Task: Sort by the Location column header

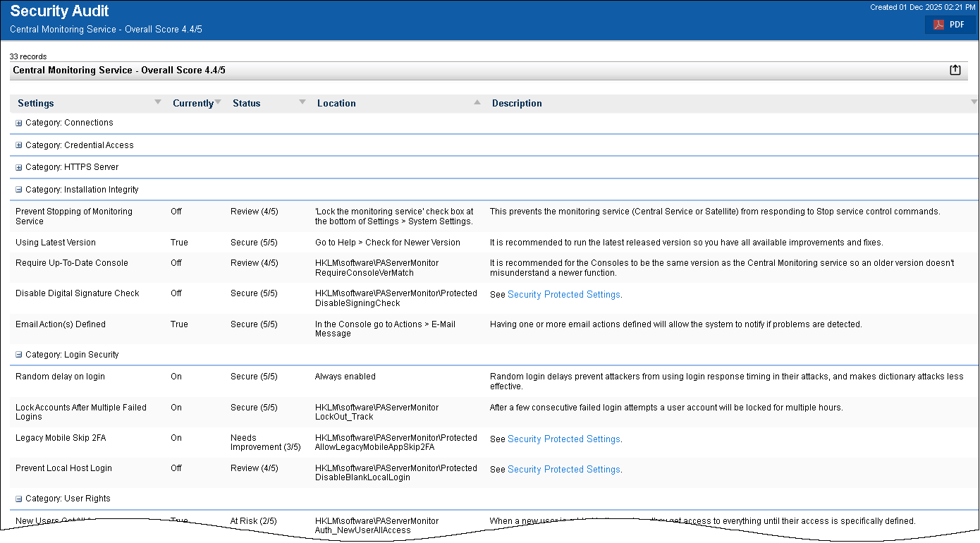Action: (336, 104)
